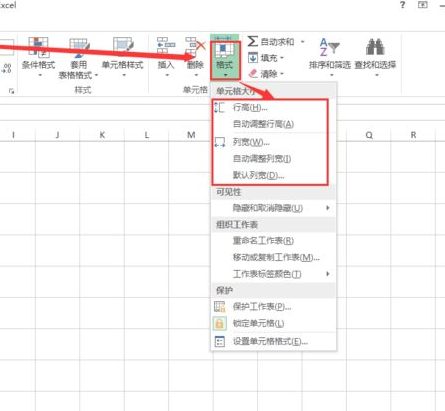The width and height of the screenshot is (445, 411).
Task: Select column K header
Action: click(102, 135)
